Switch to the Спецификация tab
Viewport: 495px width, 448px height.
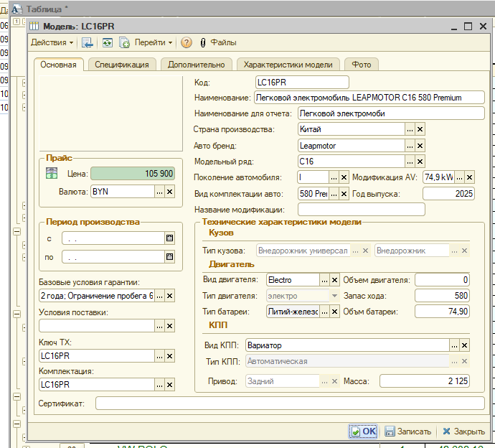pyautogui.click(x=122, y=65)
